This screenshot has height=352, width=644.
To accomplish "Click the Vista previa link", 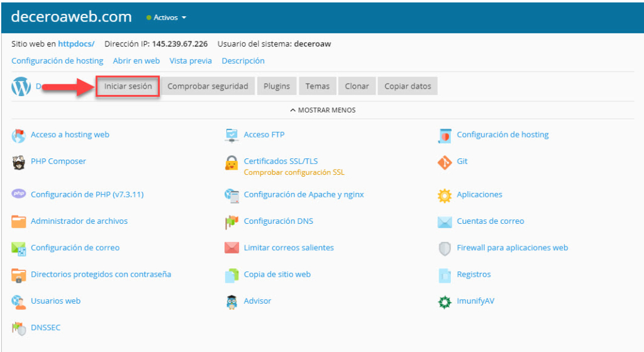I will (x=191, y=61).
